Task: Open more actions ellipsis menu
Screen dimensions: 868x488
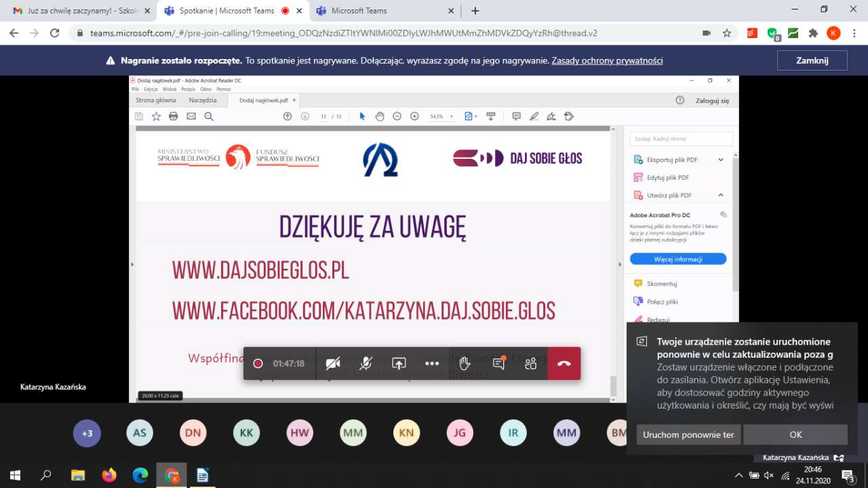Action: [432, 363]
